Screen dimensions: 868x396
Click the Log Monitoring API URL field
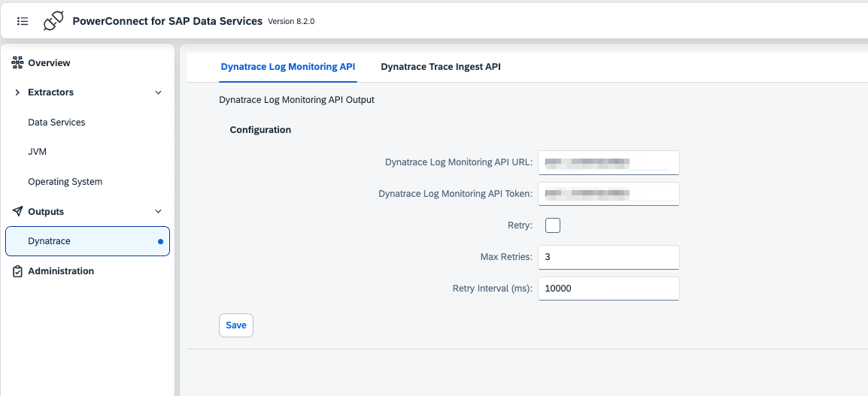(609, 162)
